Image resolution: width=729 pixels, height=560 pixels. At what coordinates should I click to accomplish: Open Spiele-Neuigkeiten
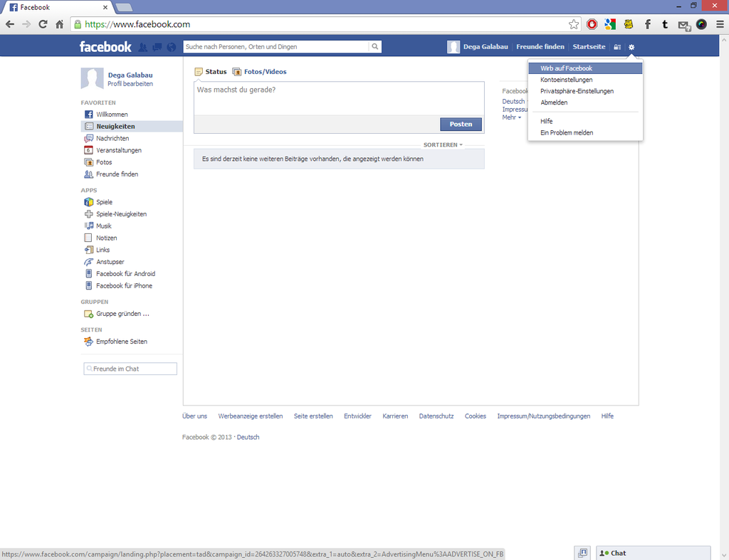(x=121, y=214)
